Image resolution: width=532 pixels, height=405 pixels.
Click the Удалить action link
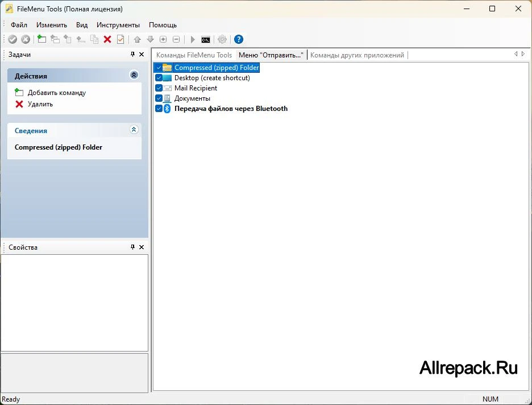coord(40,104)
